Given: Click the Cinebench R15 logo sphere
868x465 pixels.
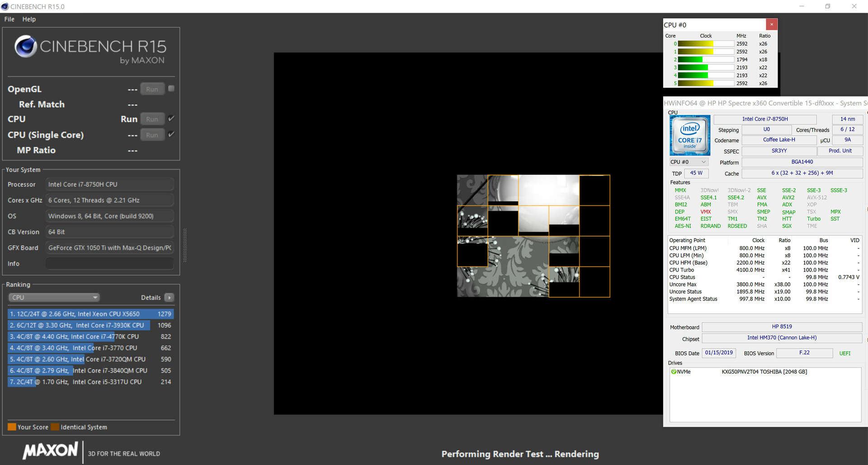Looking at the screenshot, I should coord(25,46).
